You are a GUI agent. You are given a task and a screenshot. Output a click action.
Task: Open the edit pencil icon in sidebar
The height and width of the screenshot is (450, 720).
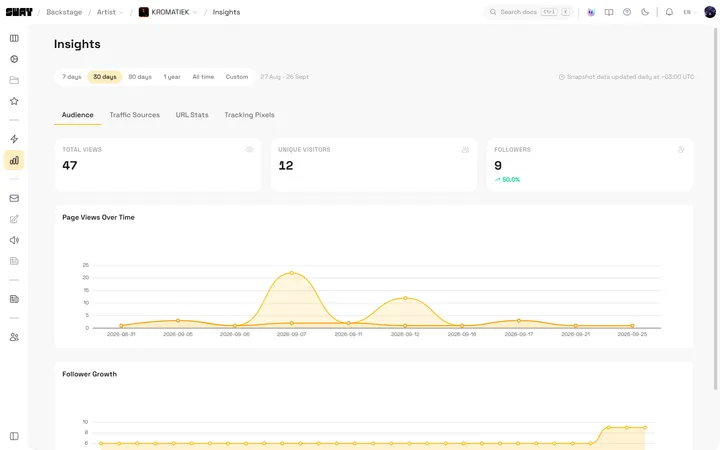pyautogui.click(x=14, y=219)
